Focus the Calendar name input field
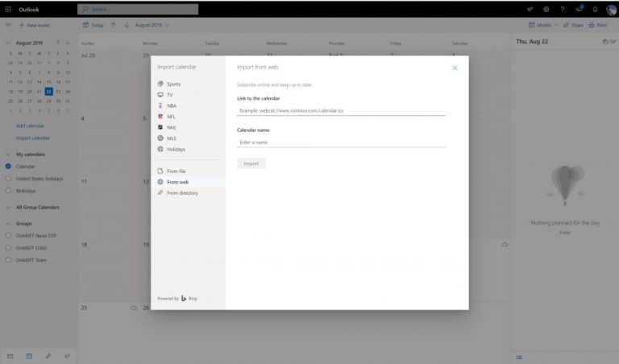Viewport: 619px width, 364px height. [x=341, y=143]
